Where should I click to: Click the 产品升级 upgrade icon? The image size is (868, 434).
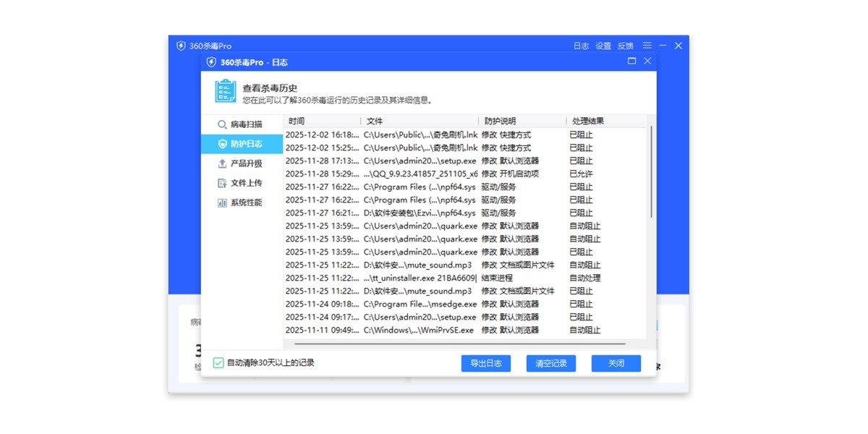pyautogui.click(x=223, y=163)
